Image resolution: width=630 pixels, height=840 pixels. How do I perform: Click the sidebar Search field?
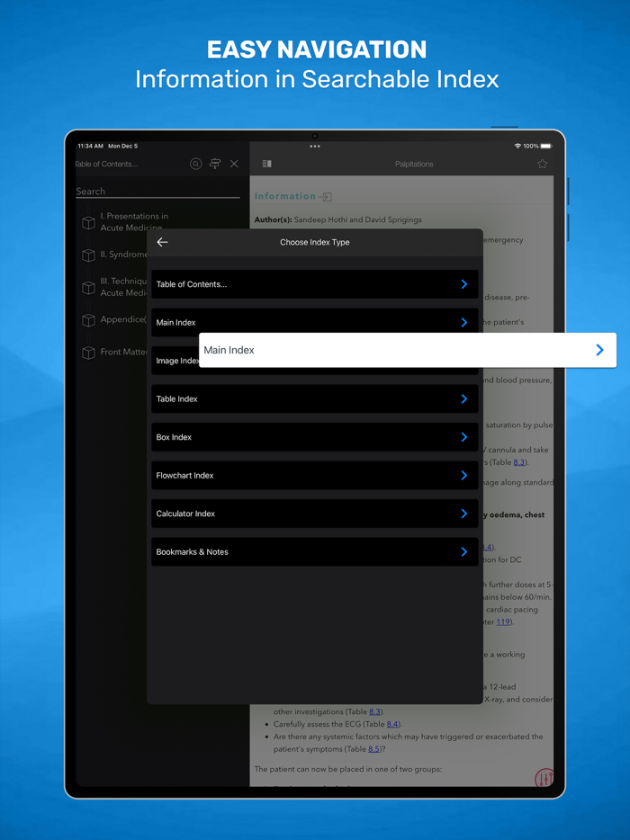coord(157,192)
